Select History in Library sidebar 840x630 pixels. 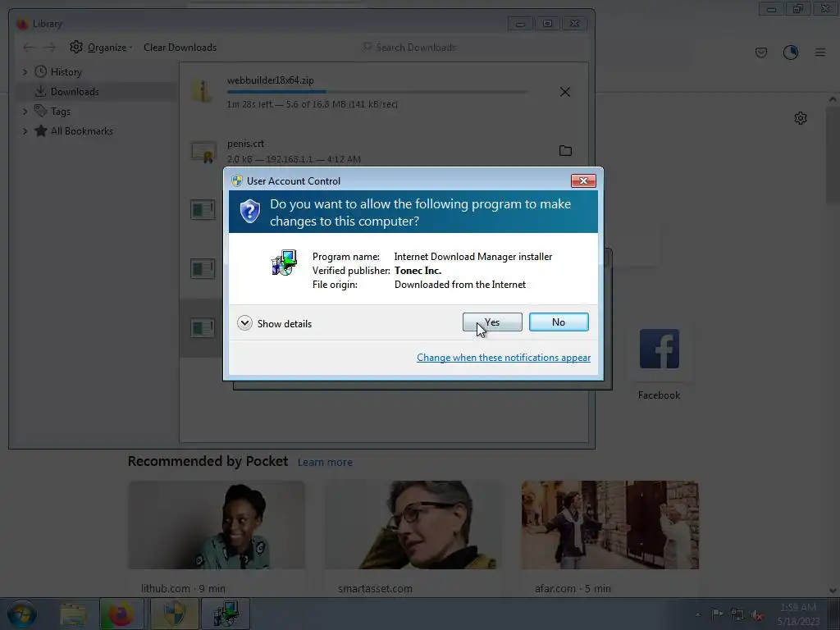point(66,72)
